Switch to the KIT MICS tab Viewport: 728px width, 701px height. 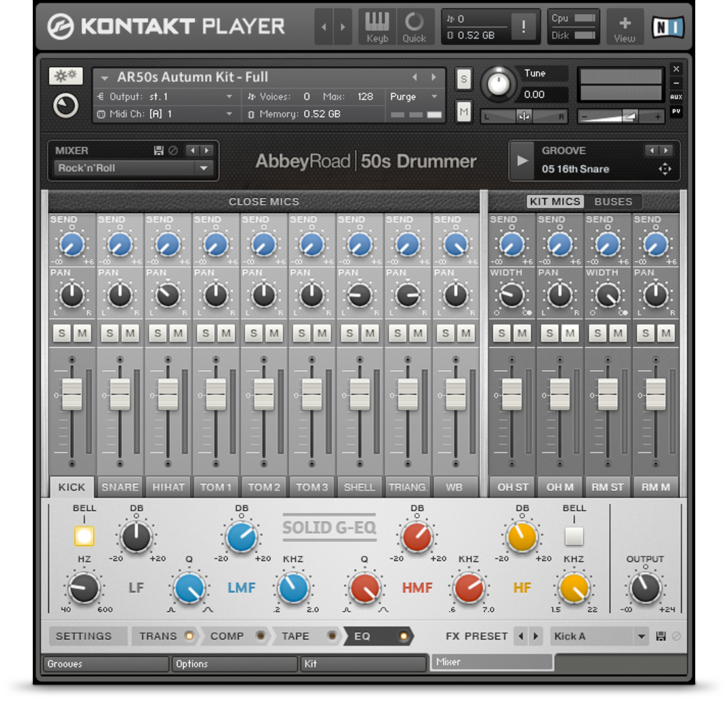click(555, 201)
